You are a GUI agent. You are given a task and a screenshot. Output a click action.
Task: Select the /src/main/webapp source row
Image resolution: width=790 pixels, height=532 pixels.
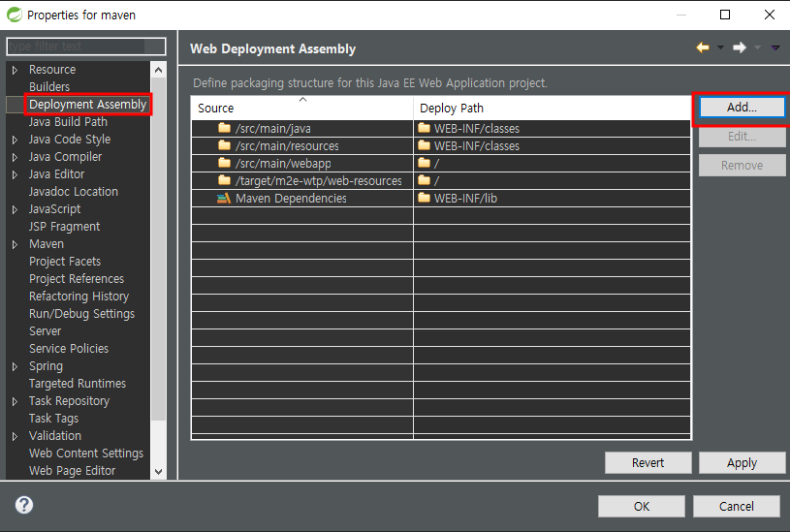coord(302,163)
